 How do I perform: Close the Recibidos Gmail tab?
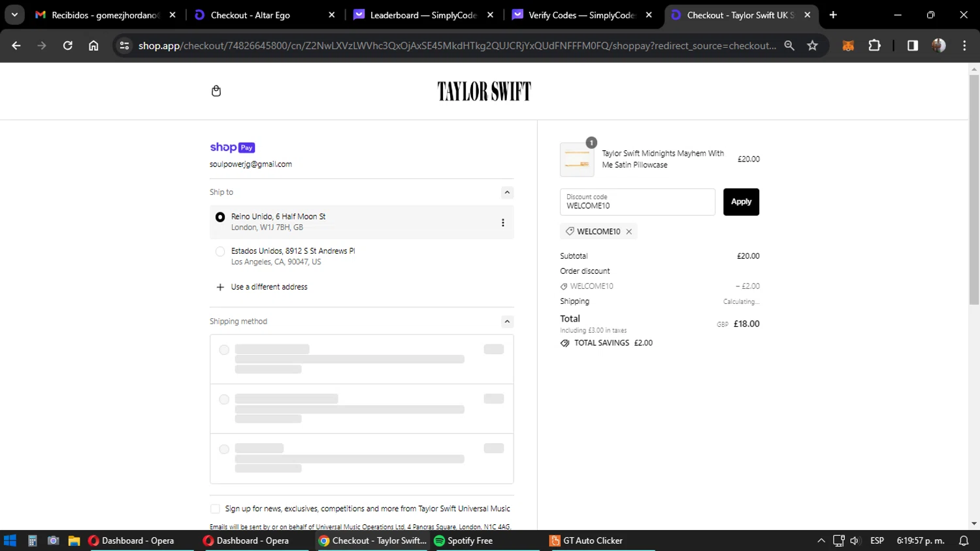[172, 15]
